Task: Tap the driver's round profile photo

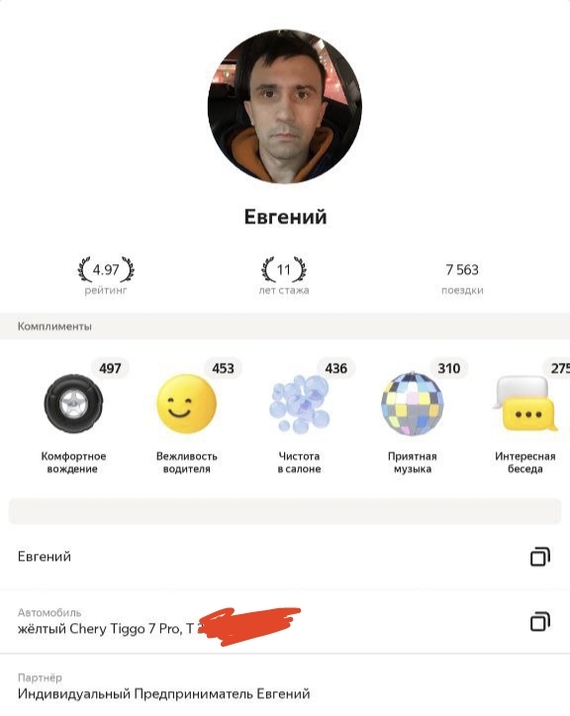Action: click(x=285, y=106)
